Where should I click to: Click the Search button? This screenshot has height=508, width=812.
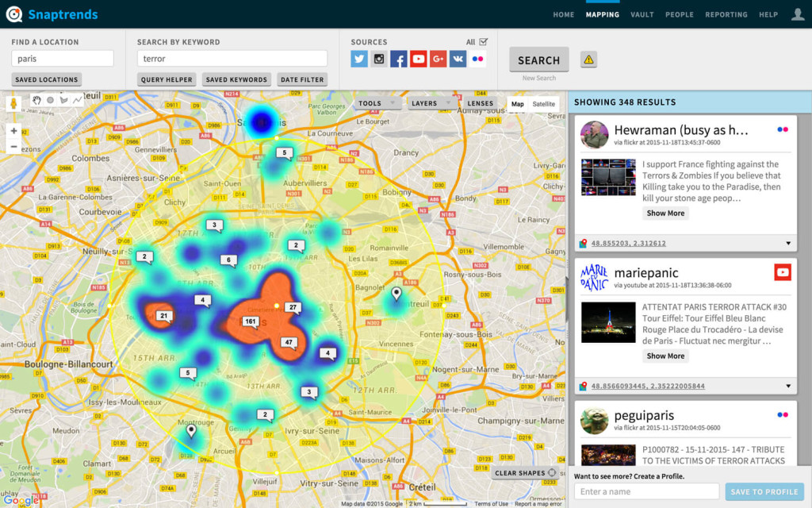point(539,60)
